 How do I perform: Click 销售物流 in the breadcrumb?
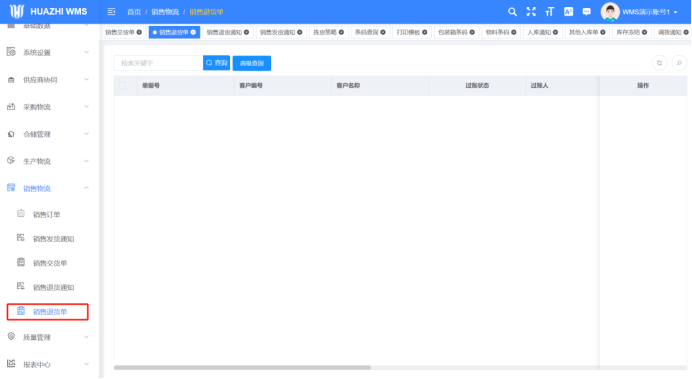(165, 12)
